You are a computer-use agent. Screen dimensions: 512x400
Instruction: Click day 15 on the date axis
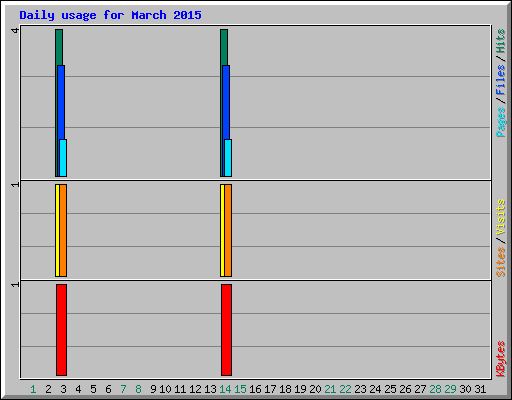pos(240,389)
